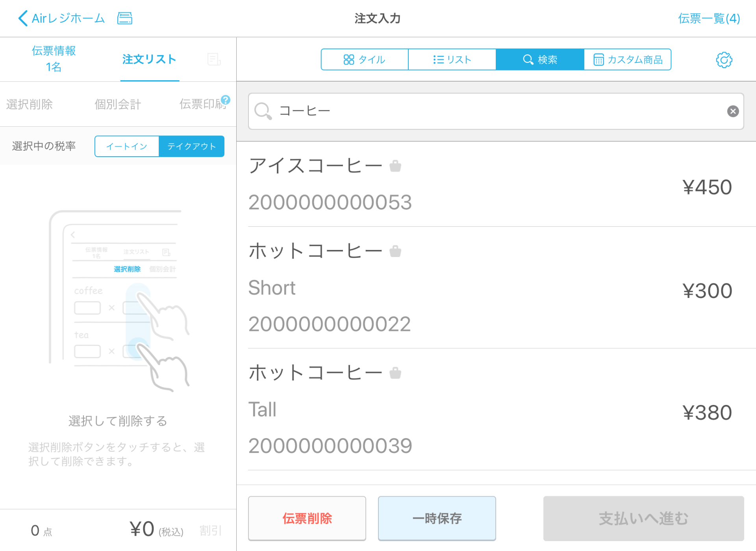Select the 検索 tab
Viewport: 756px width, 551px height.
pos(540,59)
